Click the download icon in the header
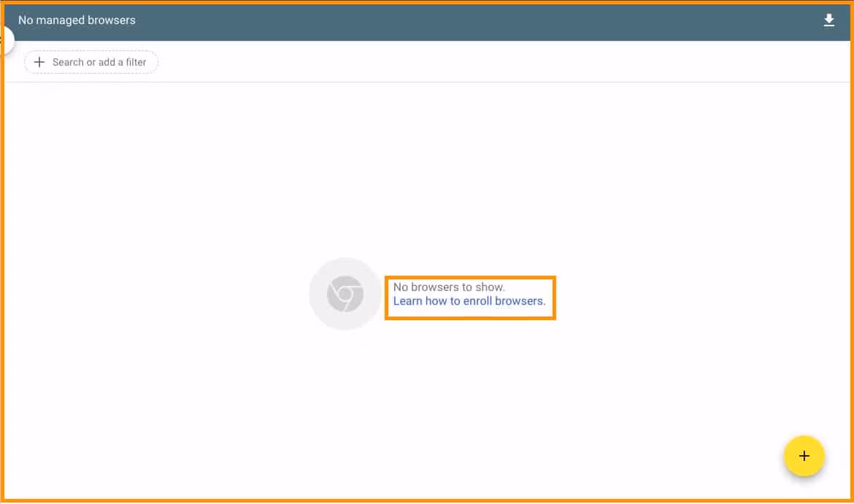Screen dimensions: 854x504 click(828, 20)
